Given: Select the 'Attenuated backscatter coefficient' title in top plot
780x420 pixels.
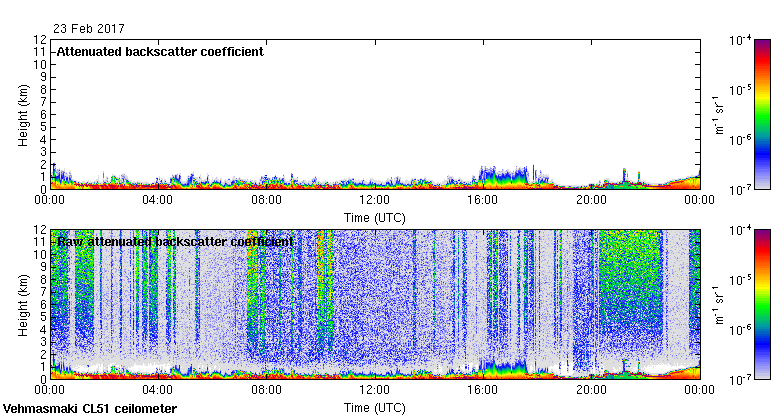Looking at the screenshot, I should pyautogui.click(x=160, y=52).
